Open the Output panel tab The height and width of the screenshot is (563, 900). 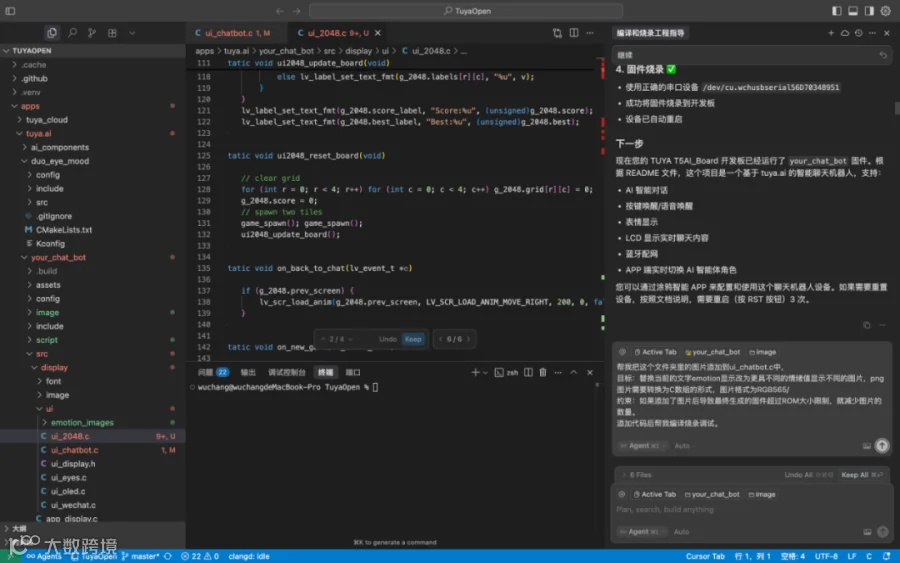(x=248, y=372)
